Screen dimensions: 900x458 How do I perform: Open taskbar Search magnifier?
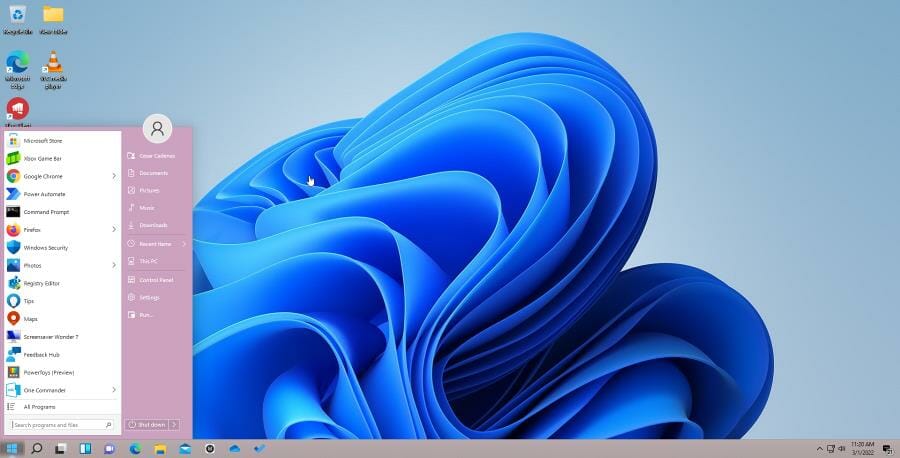(37, 449)
